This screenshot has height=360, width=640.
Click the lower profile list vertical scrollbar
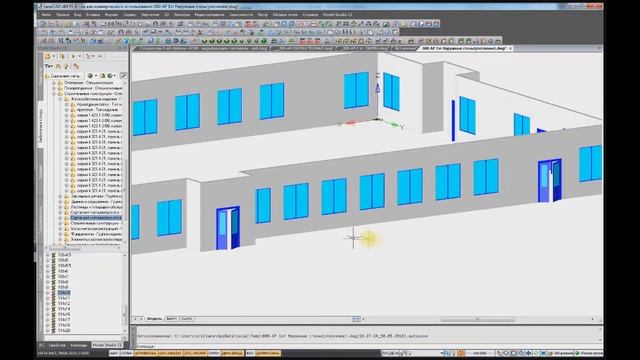[125, 294]
